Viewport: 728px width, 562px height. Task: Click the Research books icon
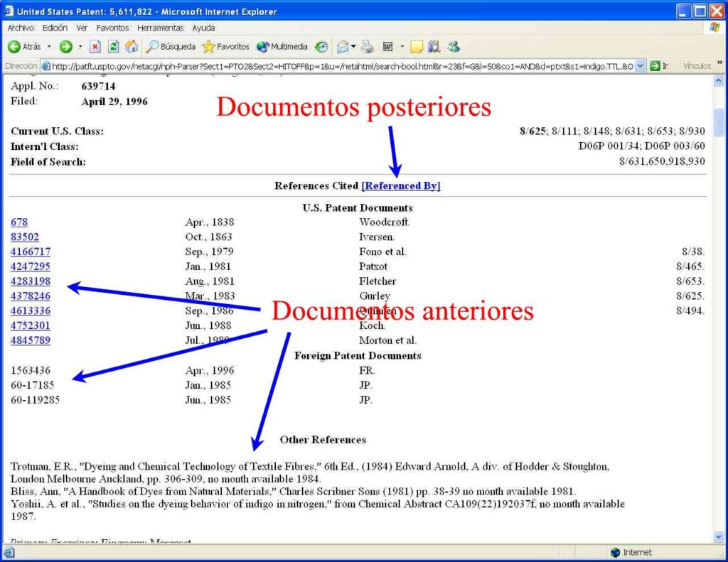(434, 46)
